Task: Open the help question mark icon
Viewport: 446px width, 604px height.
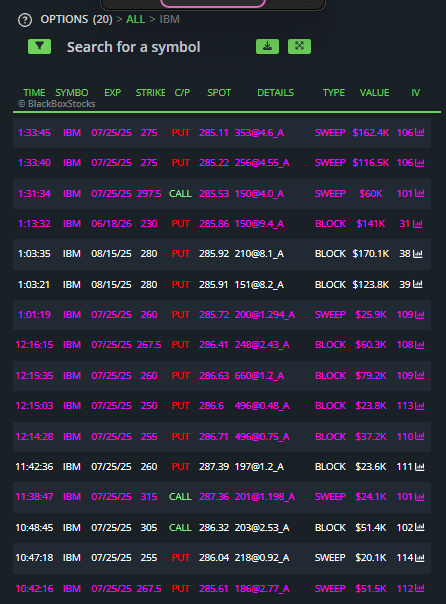Action: [25, 20]
